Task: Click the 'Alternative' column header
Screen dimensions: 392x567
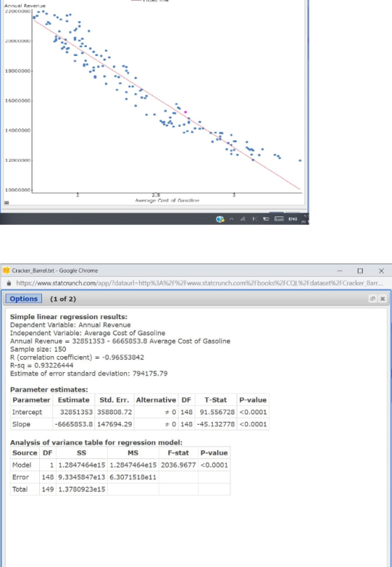Action: [x=155, y=400]
